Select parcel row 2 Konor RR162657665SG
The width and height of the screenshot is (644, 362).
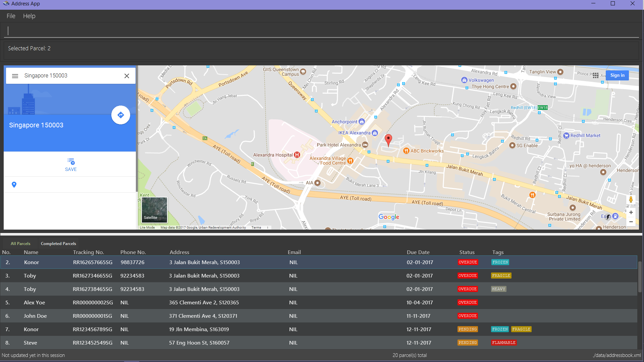(319, 262)
